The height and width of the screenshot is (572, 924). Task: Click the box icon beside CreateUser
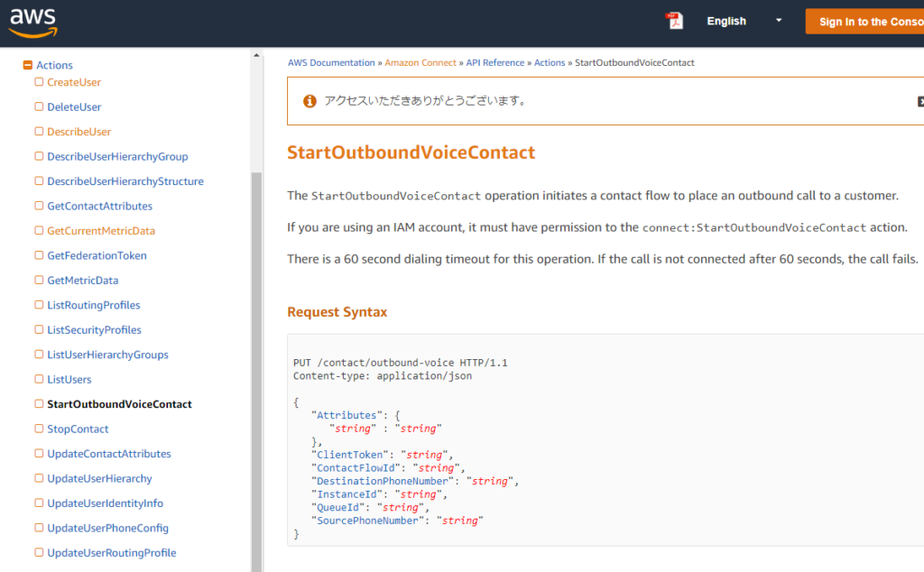[x=39, y=82]
